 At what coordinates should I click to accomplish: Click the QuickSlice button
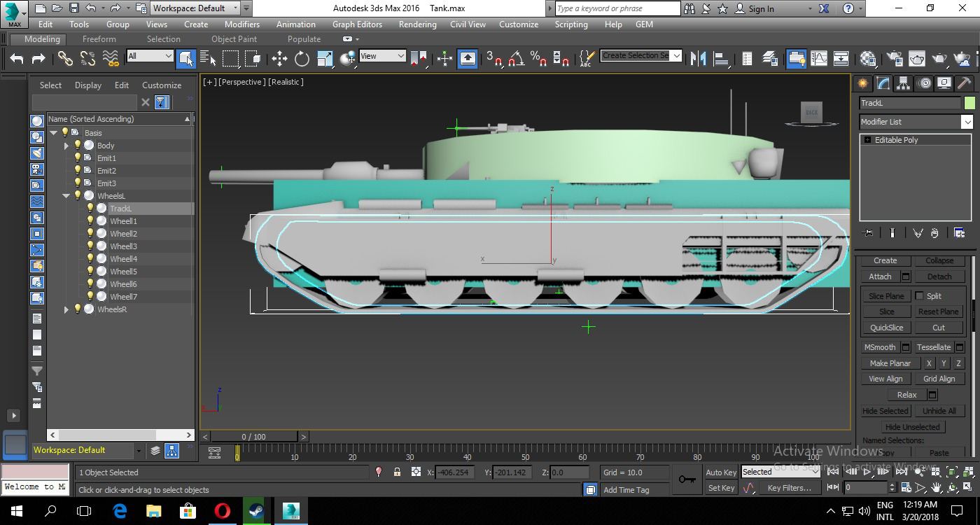pyautogui.click(x=887, y=328)
